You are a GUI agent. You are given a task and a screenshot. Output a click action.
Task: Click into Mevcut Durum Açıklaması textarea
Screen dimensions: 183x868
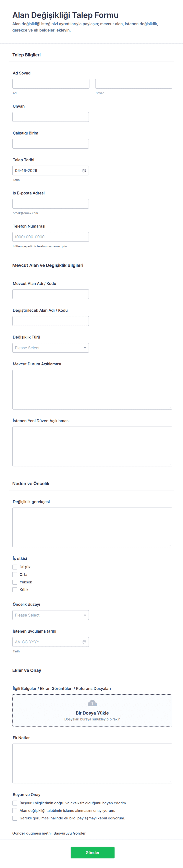tap(92, 390)
